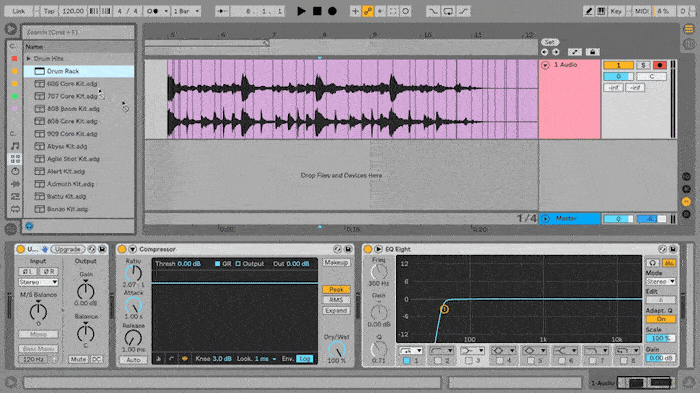Open the Utility Stereo channel mode dropdown
The image size is (700, 393).
click(x=38, y=282)
